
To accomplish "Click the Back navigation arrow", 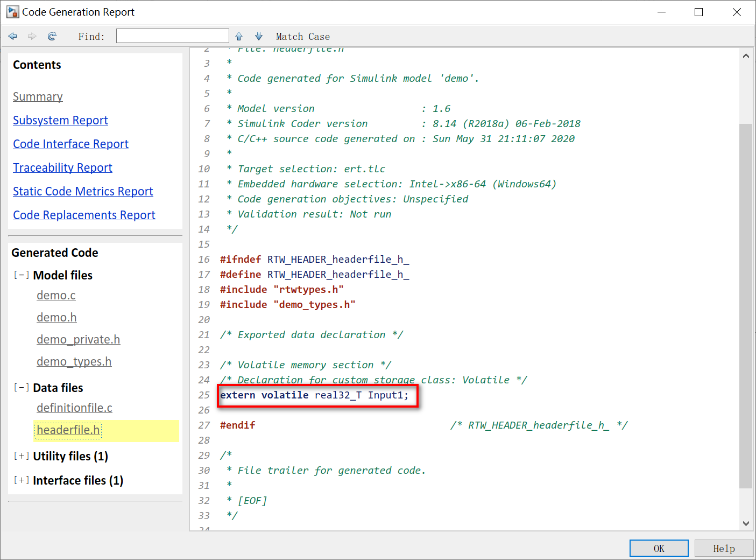I will pos(13,36).
